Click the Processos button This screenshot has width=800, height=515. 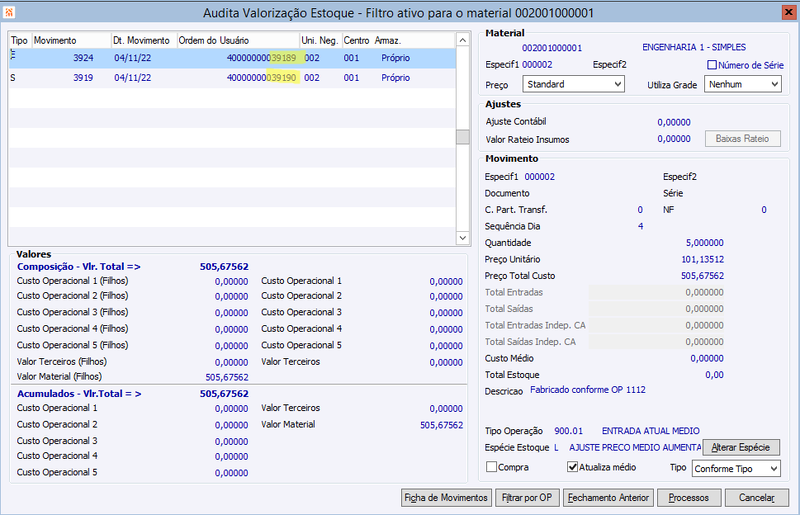(x=689, y=498)
